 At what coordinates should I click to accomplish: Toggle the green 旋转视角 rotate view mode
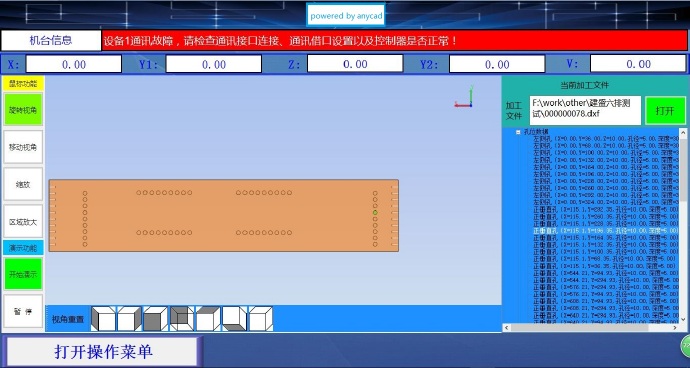[x=23, y=109]
